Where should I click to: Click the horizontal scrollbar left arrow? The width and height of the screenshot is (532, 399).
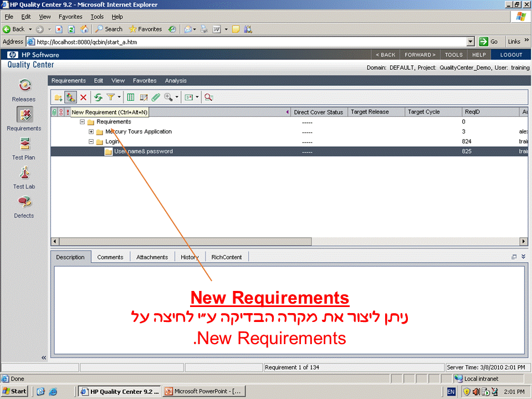[55, 241]
